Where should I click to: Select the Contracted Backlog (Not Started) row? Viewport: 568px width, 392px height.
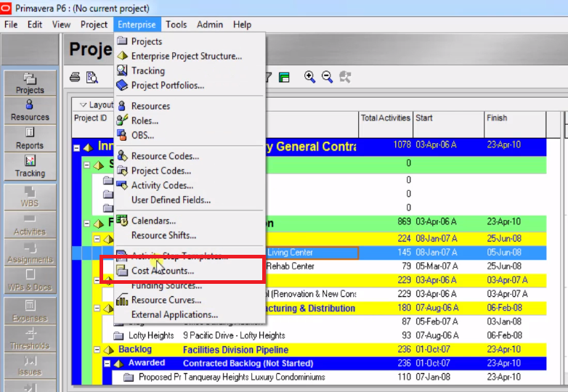pyautogui.click(x=324, y=364)
